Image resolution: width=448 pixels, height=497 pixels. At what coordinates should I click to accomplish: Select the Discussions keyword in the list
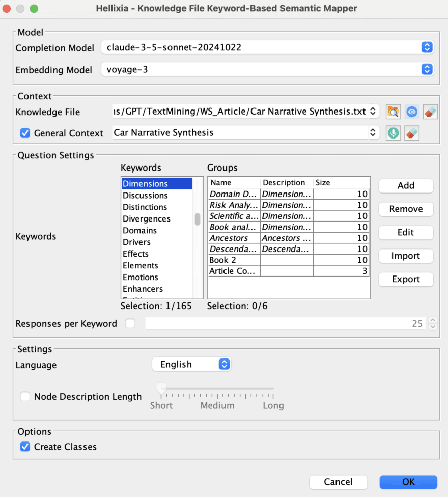click(144, 195)
